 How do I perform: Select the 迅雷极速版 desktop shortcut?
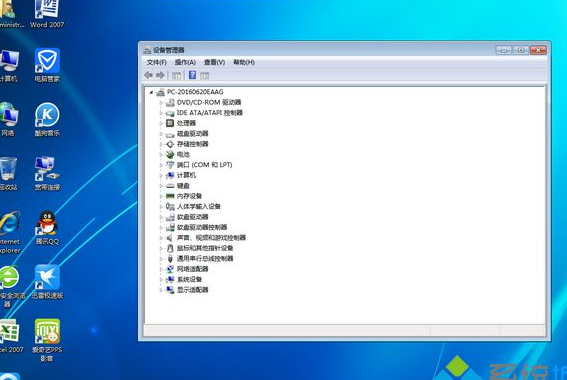(47, 282)
